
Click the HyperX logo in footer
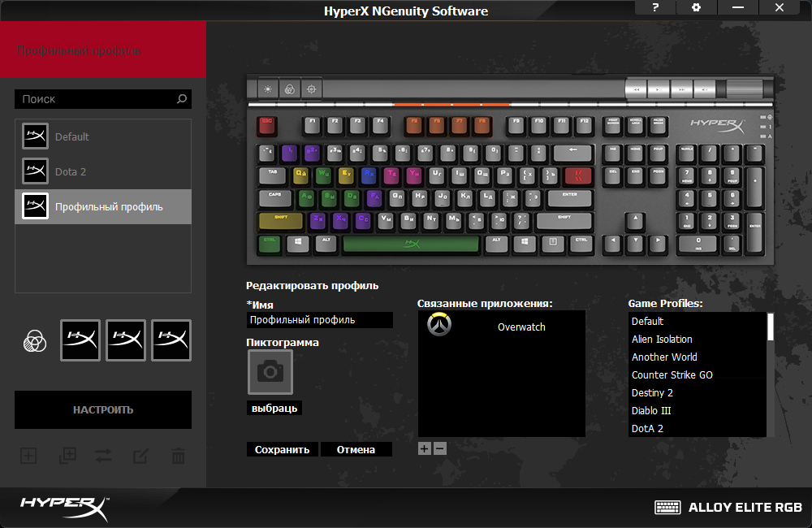pyautogui.click(x=65, y=508)
